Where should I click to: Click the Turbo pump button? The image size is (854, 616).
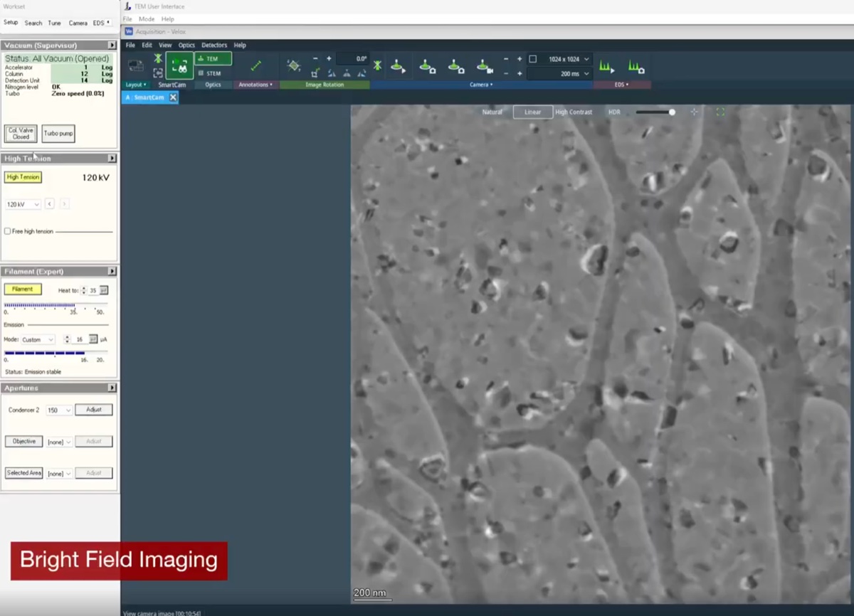click(58, 134)
